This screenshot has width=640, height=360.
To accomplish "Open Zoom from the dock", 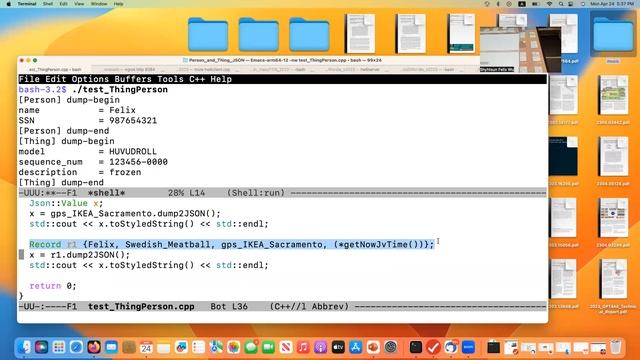I will tap(468, 347).
